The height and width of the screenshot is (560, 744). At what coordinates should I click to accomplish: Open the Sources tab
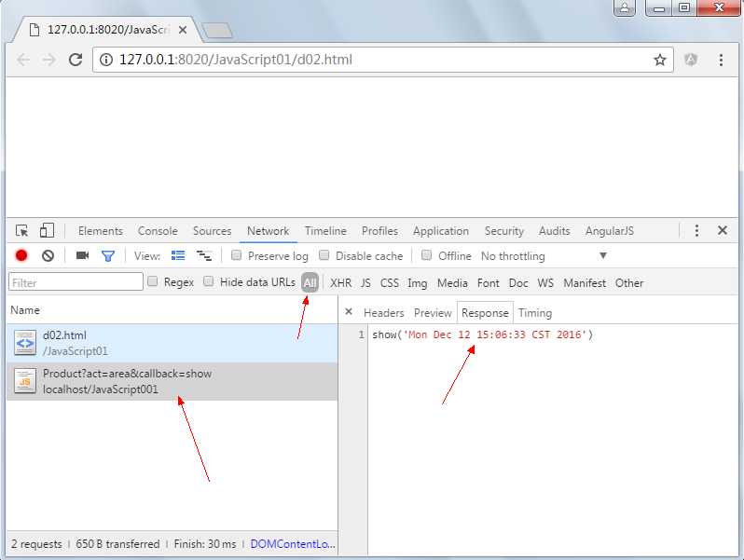point(212,231)
